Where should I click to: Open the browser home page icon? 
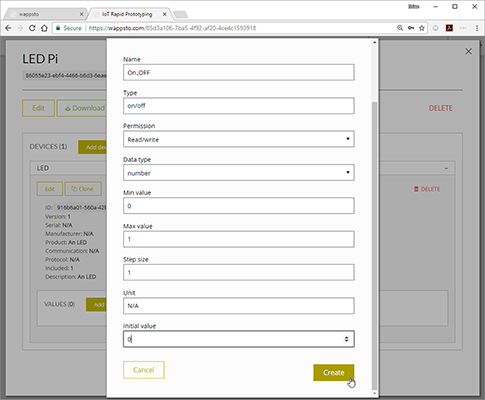[x=44, y=28]
